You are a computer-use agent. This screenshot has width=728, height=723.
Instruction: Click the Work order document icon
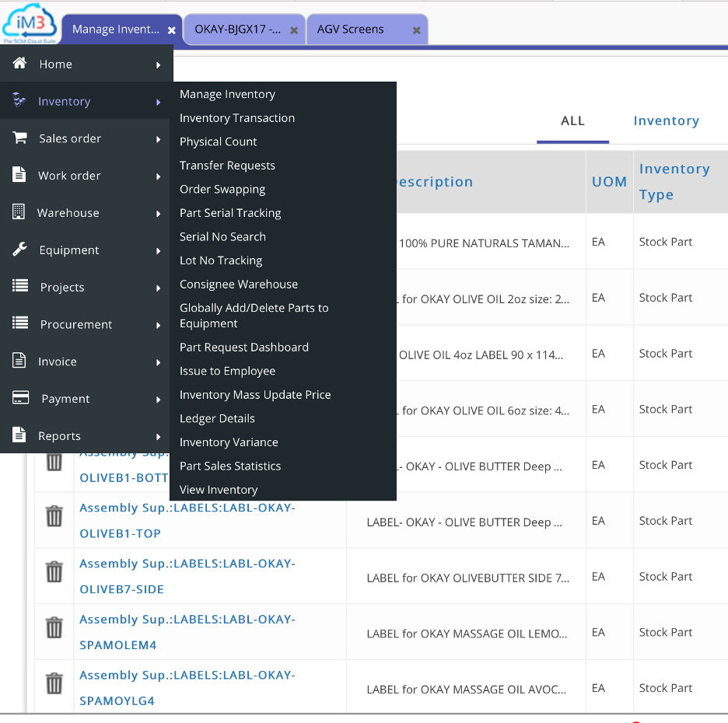click(19, 174)
